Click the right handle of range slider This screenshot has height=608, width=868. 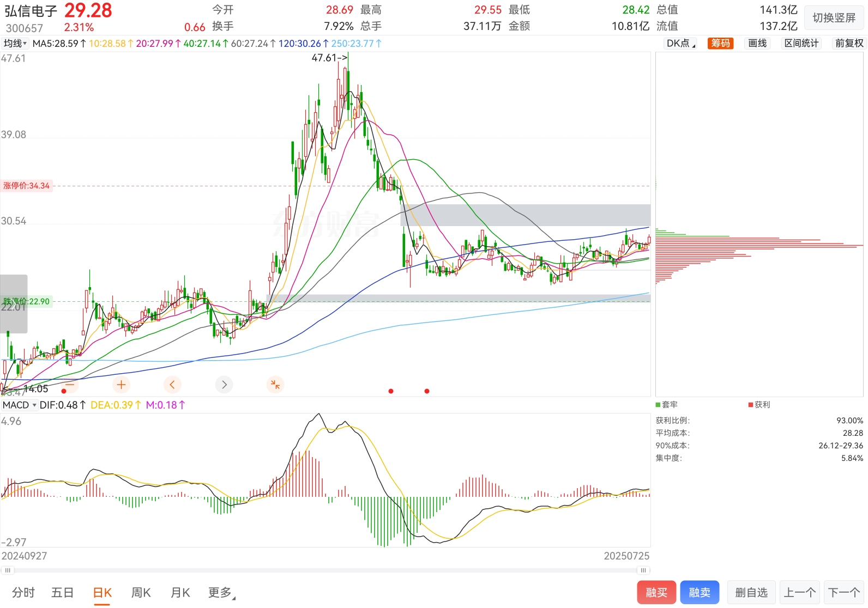(x=643, y=570)
